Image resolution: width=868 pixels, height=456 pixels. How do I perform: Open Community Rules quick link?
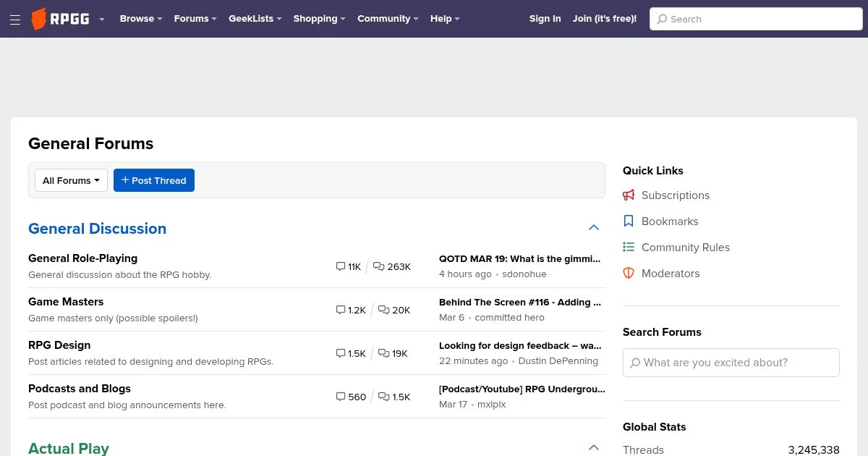coord(686,248)
